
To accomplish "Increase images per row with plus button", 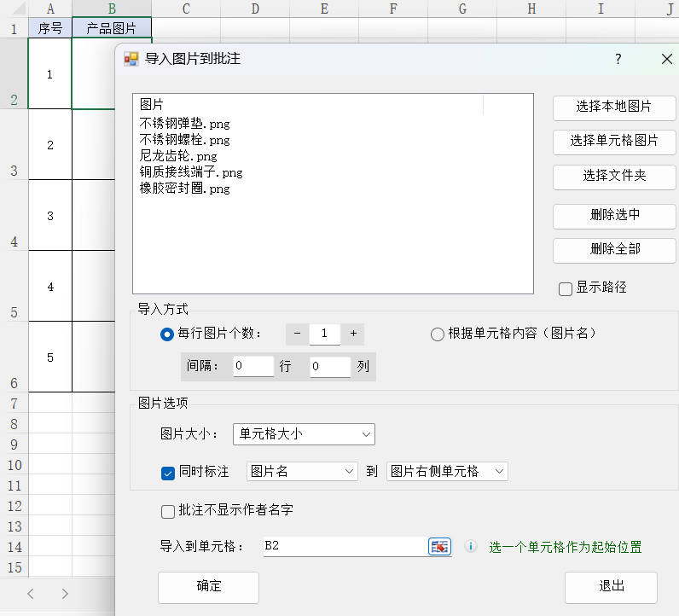I will (353, 334).
